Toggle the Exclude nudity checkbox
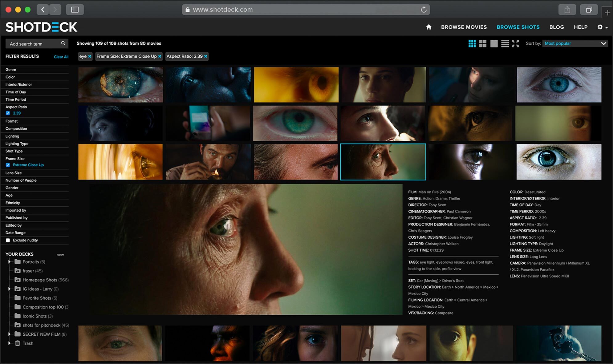Viewport: 613px width, 364px height. click(x=8, y=240)
